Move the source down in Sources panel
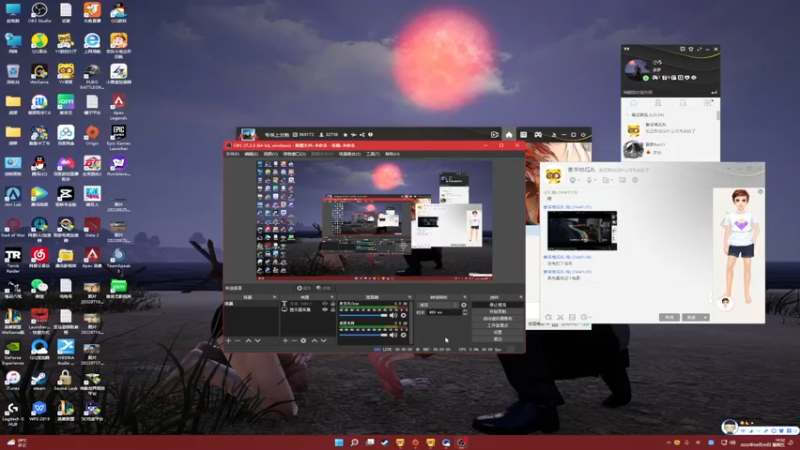The height and width of the screenshot is (450, 800). pyautogui.click(x=323, y=340)
